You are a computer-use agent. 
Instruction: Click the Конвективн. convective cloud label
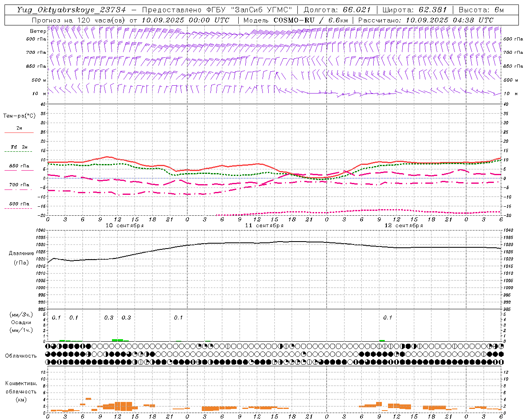21,383
